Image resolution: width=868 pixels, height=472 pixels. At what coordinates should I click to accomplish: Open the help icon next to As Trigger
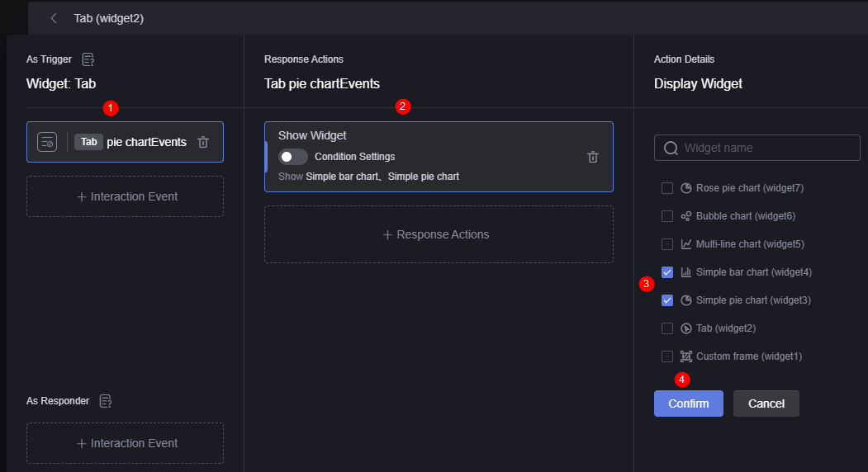(x=88, y=59)
